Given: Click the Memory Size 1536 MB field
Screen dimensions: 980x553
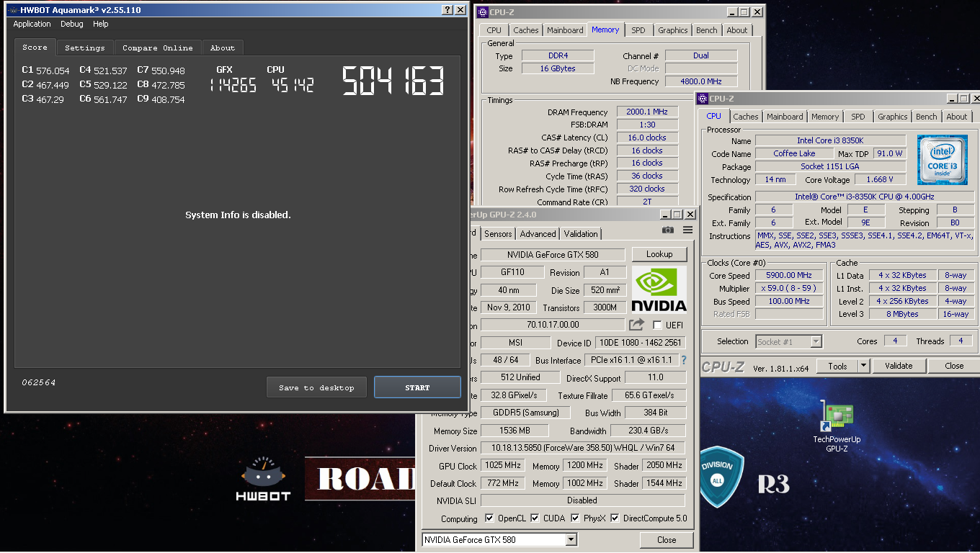Looking at the screenshot, I should 514,431.
